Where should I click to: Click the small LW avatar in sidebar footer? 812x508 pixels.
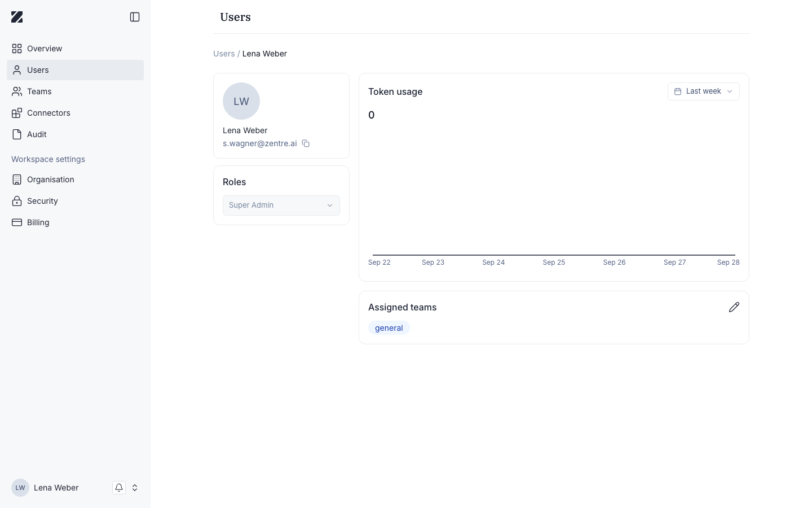click(x=20, y=488)
